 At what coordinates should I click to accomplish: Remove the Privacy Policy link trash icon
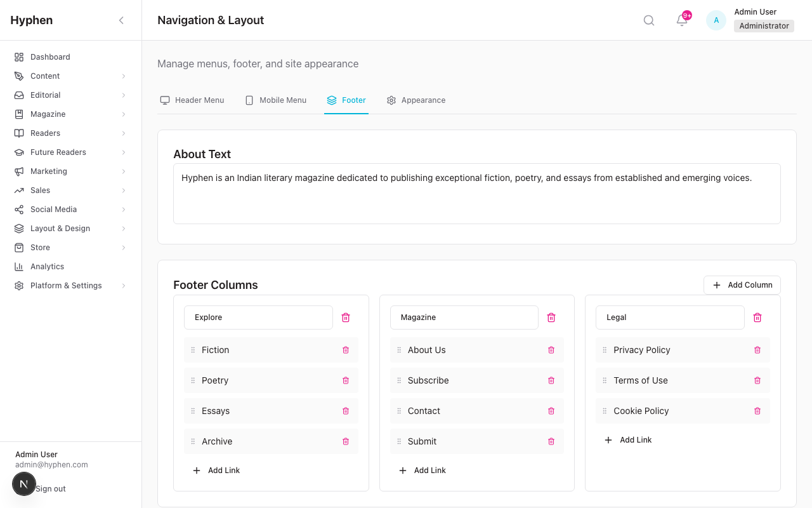coord(757,350)
